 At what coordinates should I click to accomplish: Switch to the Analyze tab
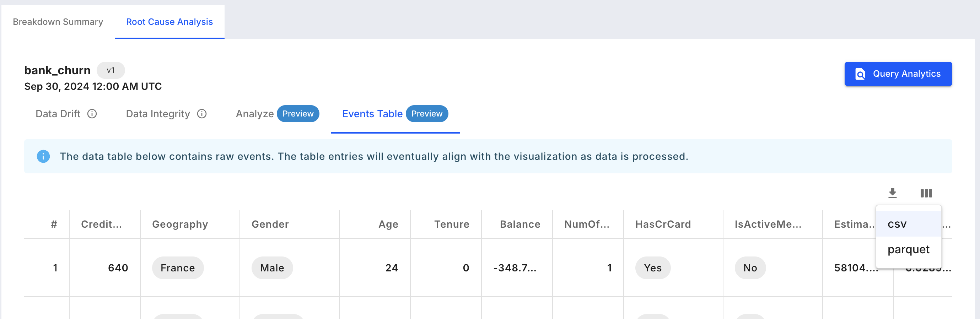[278, 114]
